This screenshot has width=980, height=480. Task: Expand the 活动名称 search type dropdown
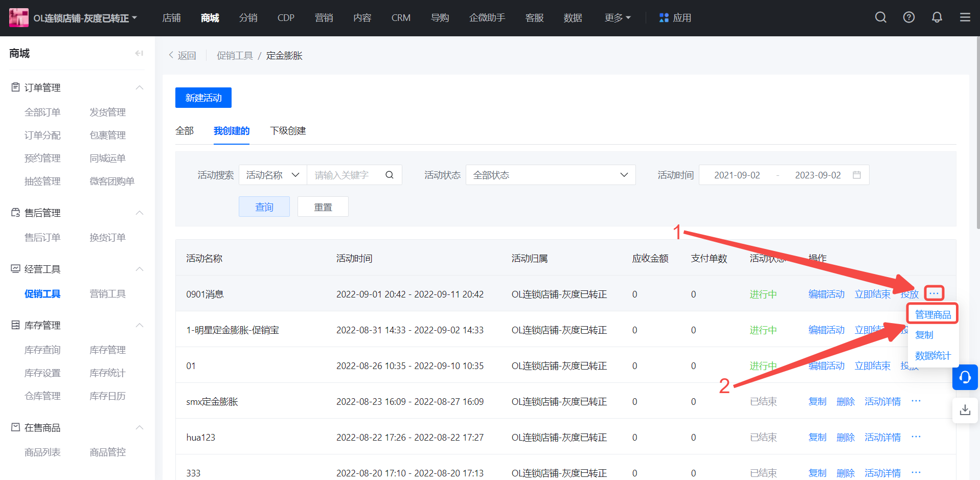point(272,175)
